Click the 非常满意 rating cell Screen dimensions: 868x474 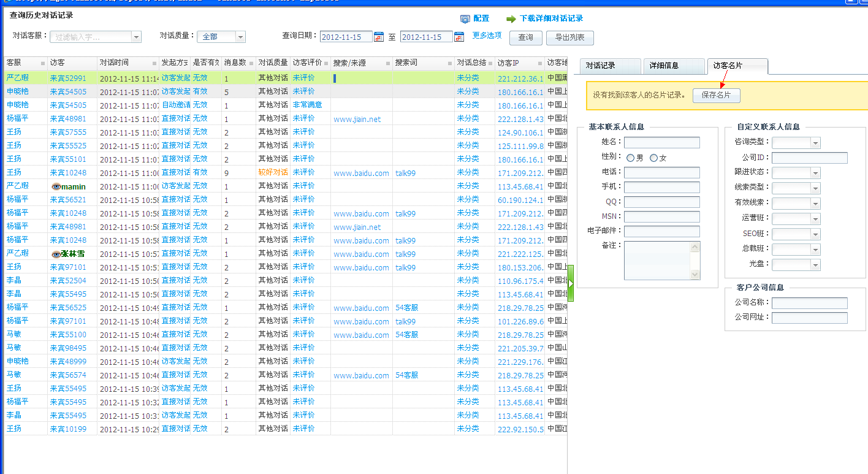307,105
